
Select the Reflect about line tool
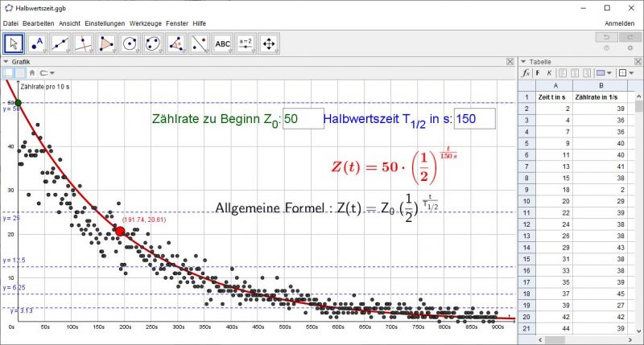(x=199, y=43)
